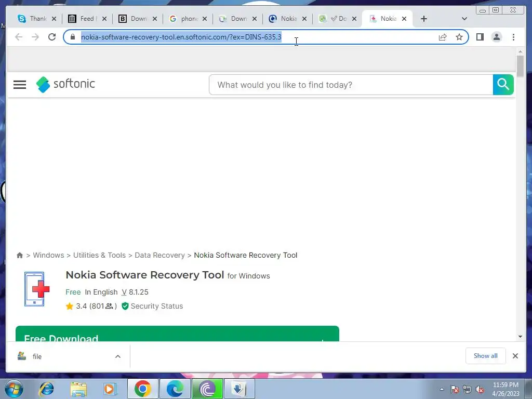Viewport: 532px width, 399px height.
Task: Click the scrollbar down arrow
Action: pyautogui.click(x=520, y=337)
